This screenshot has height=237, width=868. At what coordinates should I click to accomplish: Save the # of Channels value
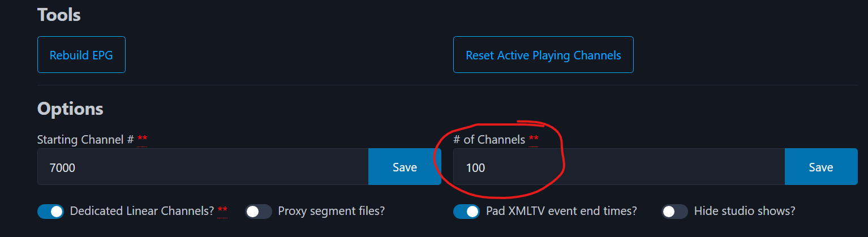click(x=820, y=167)
